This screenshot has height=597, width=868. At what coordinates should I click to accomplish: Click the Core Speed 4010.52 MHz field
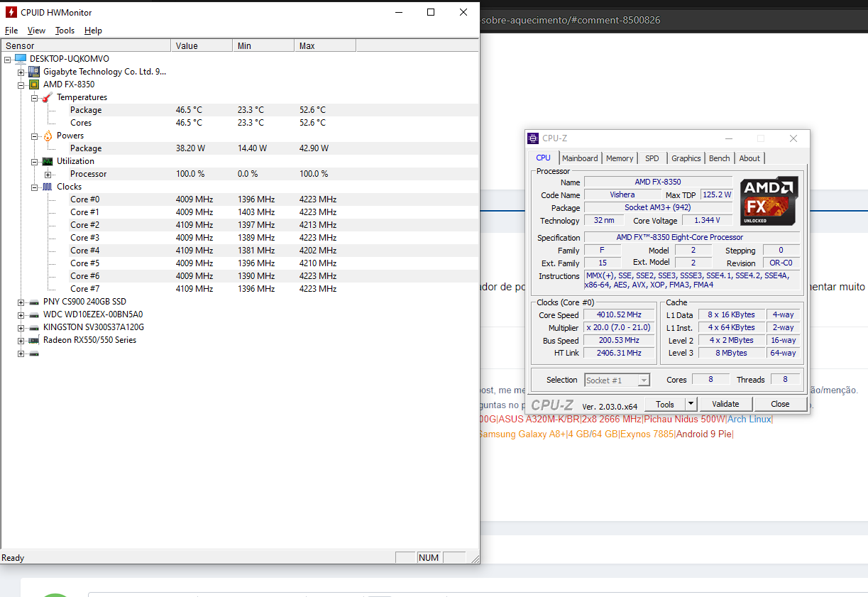tap(619, 314)
